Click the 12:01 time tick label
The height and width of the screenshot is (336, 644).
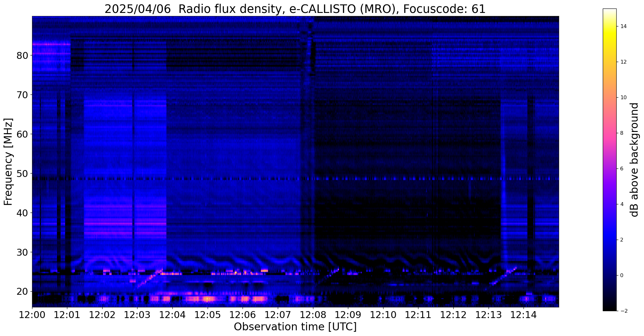click(x=67, y=315)
